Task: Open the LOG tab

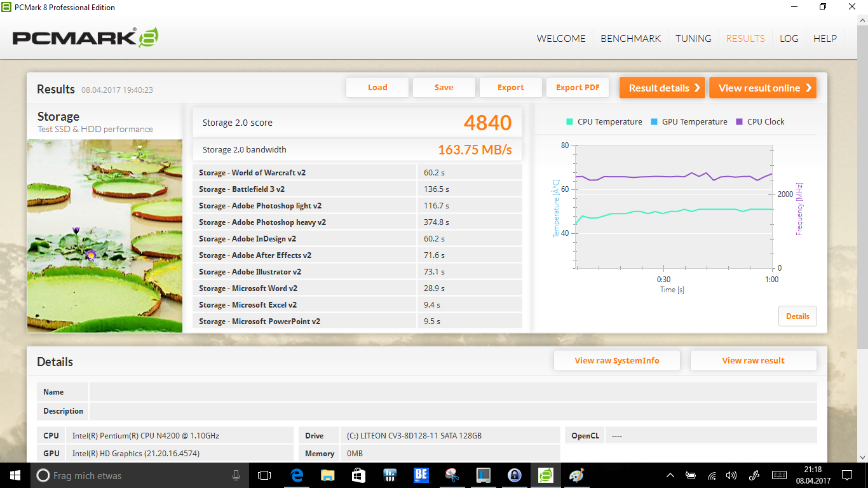Action: click(789, 38)
